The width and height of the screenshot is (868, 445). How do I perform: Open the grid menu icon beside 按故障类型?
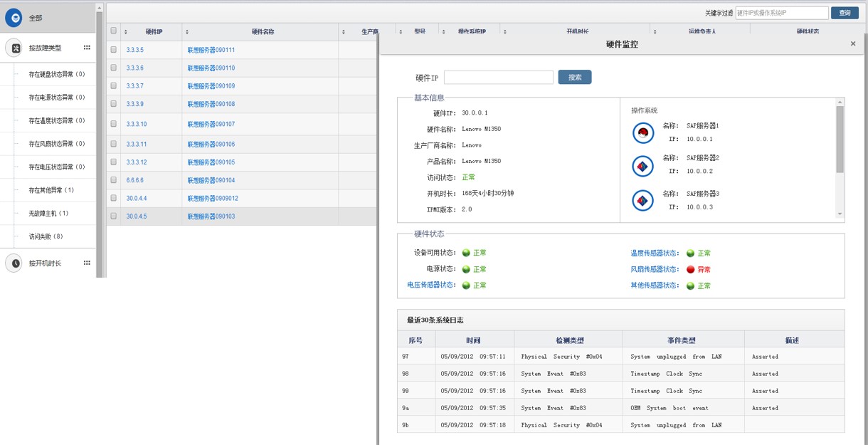point(87,46)
